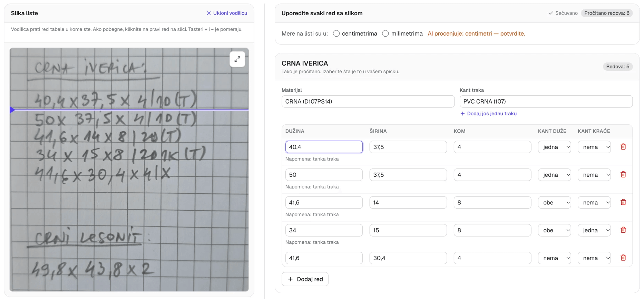The width and height of the screenshot is (644, 299).
Task: Click the Dužina field with 40,4
Action: point(324,147)
